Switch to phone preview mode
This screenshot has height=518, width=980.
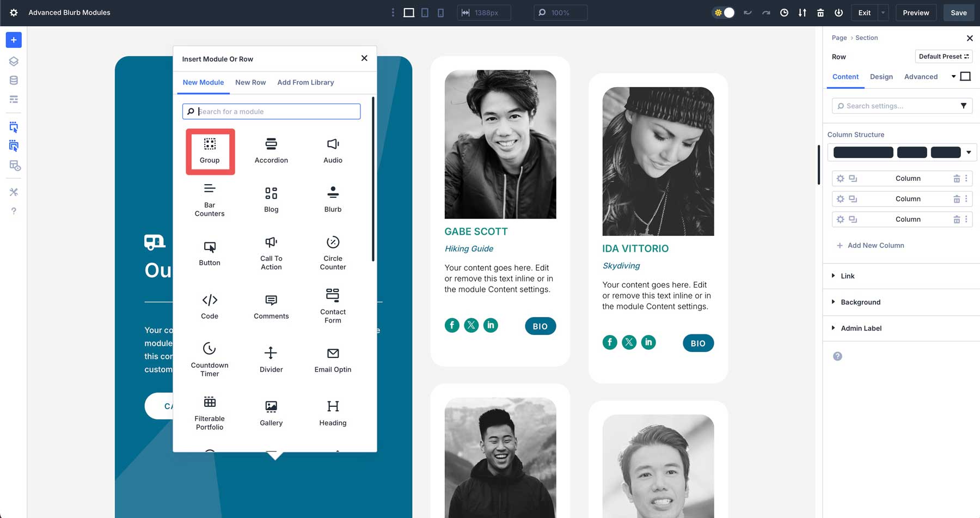pos(440,12)
